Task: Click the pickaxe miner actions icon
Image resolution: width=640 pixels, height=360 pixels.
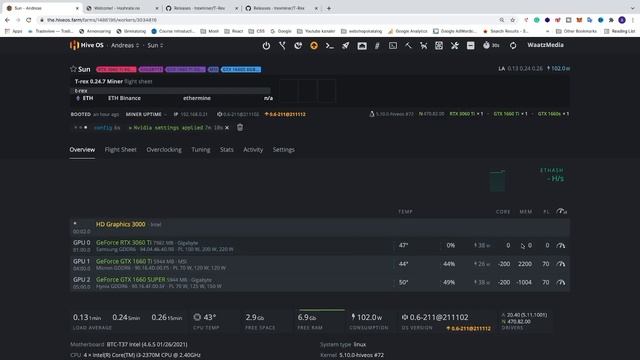Action: (408, 46)
